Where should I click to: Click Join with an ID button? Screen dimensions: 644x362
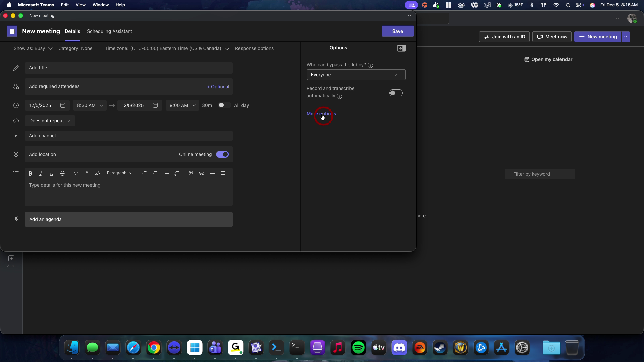click(504, 37)
